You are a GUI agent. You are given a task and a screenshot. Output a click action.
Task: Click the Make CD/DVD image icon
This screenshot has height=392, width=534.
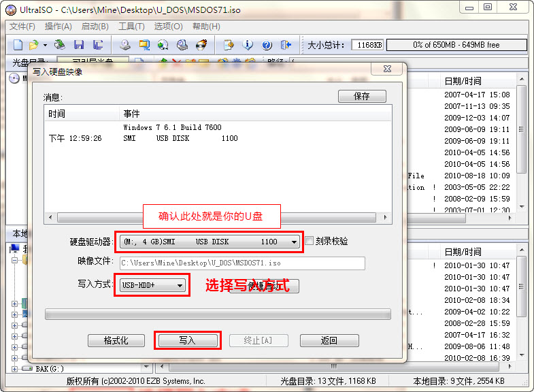point(125,45)
